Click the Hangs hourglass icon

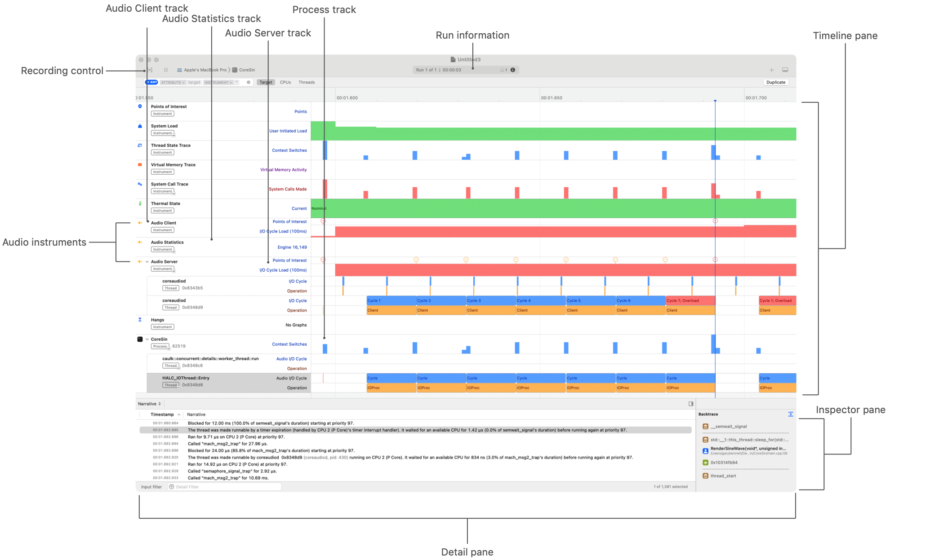coord(140,320)
